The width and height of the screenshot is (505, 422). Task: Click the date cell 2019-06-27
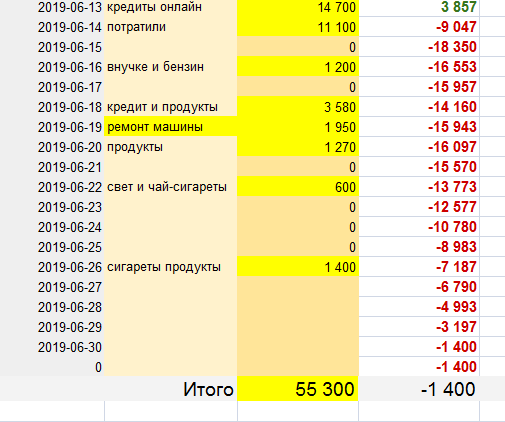[52, 287]
